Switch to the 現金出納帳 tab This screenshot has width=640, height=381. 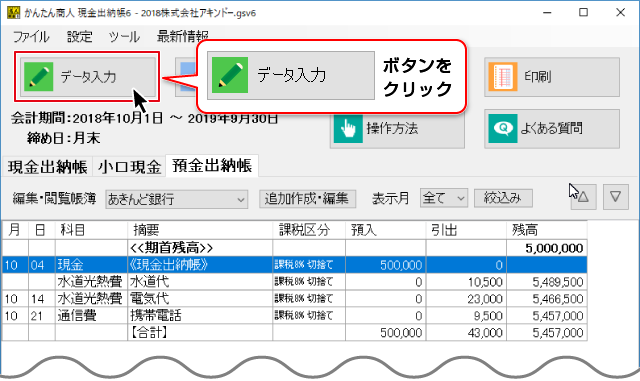(47, 167)
